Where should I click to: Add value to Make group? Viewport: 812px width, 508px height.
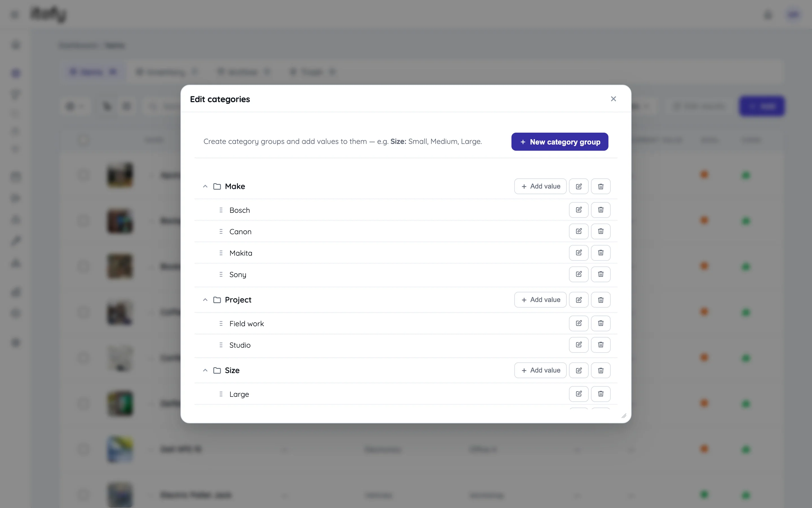click(x=540, y=187)
